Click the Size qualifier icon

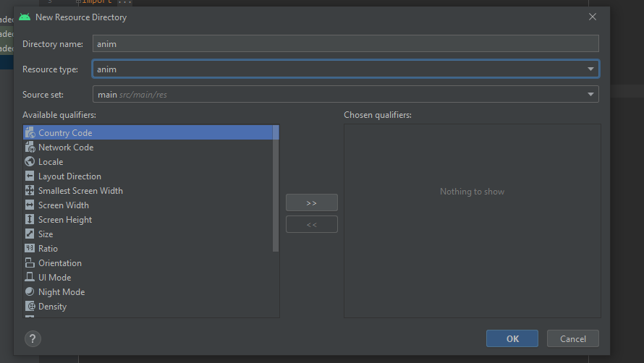30,234
